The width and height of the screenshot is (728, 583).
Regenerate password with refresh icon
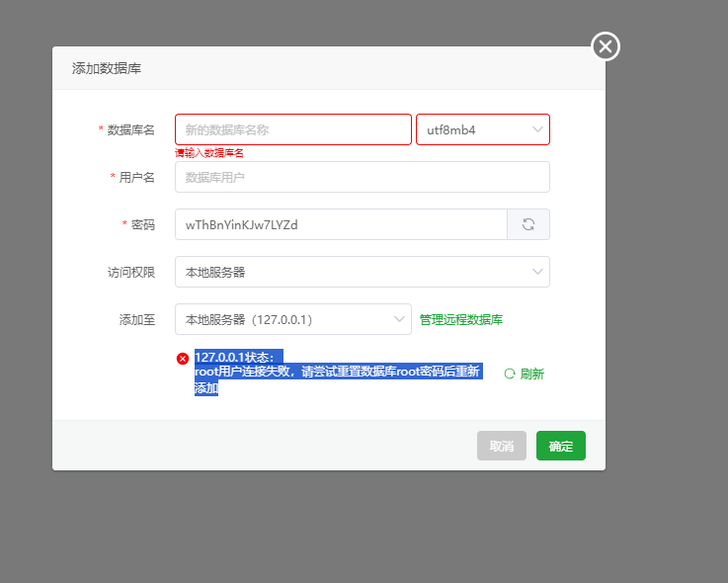tap(528, 224)
